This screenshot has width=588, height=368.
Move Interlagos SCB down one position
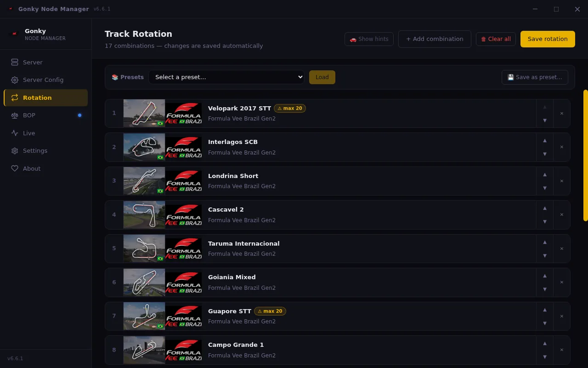[x=545, y=154]
